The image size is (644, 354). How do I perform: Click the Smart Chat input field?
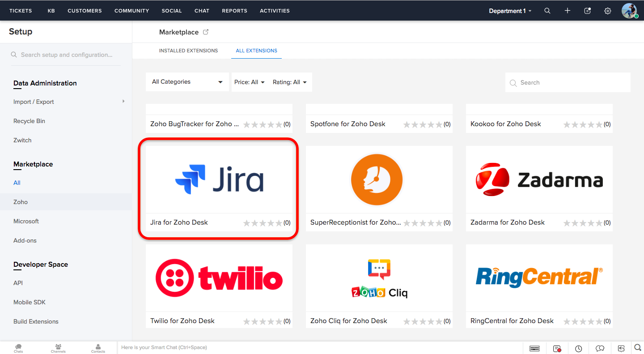(x=320, y=347)
